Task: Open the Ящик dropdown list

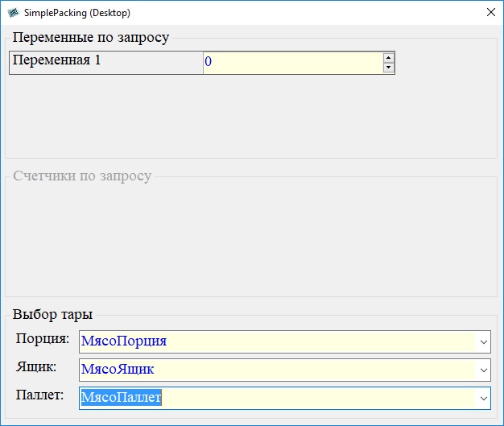Action: tap(483, 370)
